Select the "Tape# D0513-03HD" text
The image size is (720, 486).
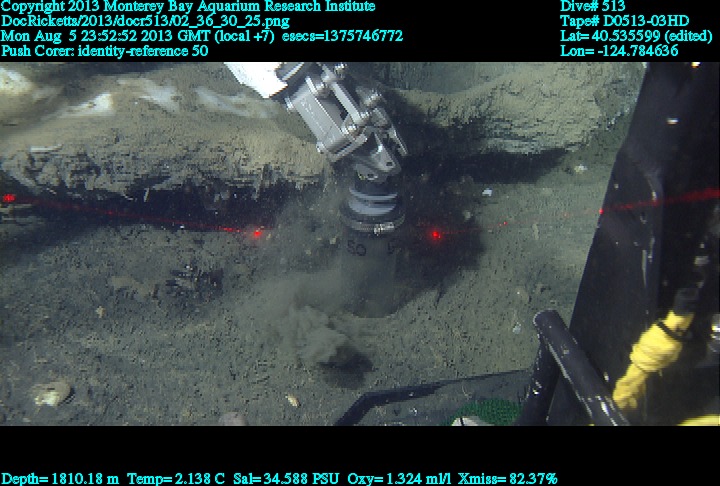click(624, 22)
